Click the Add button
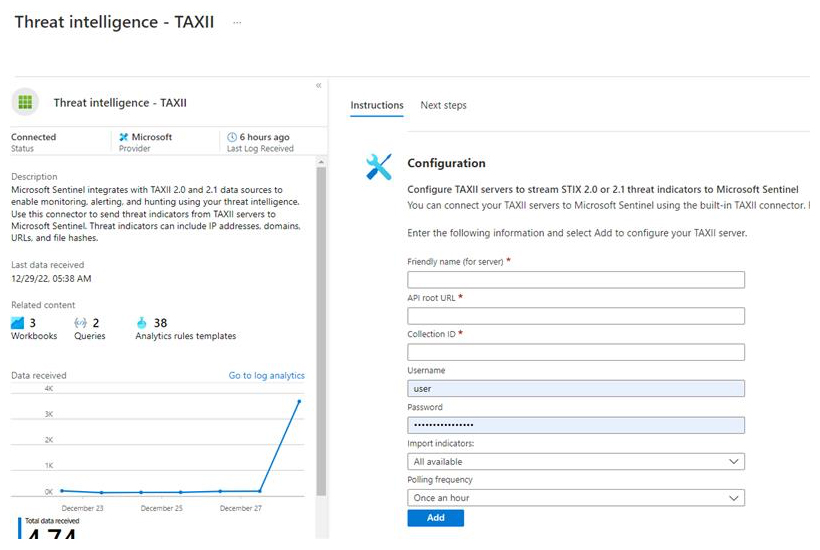 pos(436,518)
